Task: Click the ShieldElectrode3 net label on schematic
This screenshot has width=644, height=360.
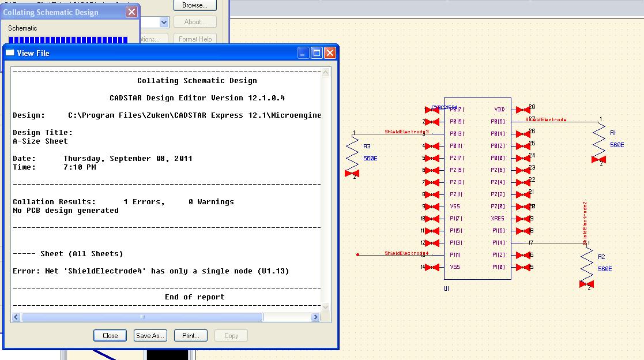Action: click(406, 132)
